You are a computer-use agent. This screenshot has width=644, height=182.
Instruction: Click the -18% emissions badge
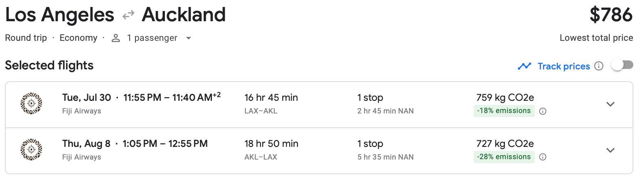[504, 111]
